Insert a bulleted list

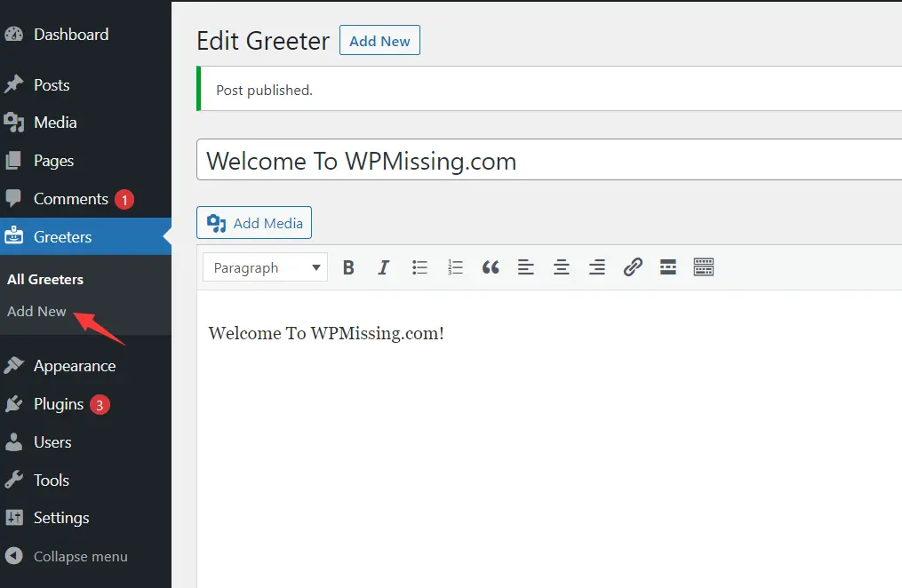click(419, 267)
